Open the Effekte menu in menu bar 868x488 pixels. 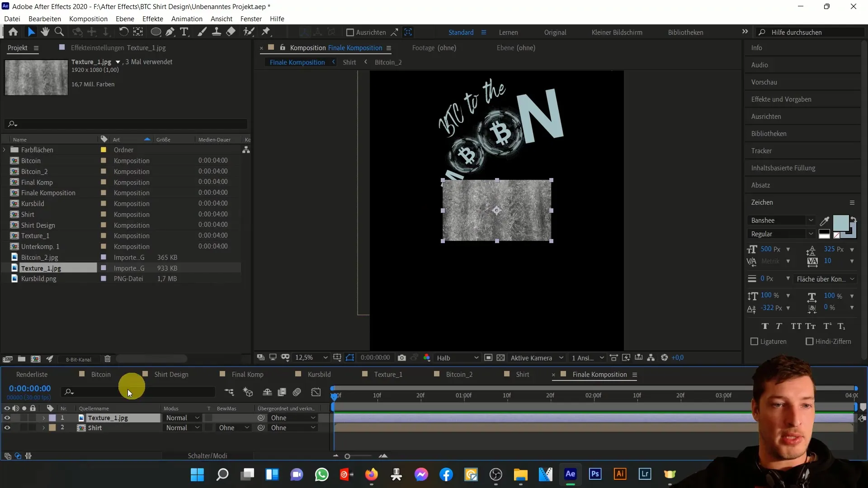pyautogui.click(x=153, y=19)
